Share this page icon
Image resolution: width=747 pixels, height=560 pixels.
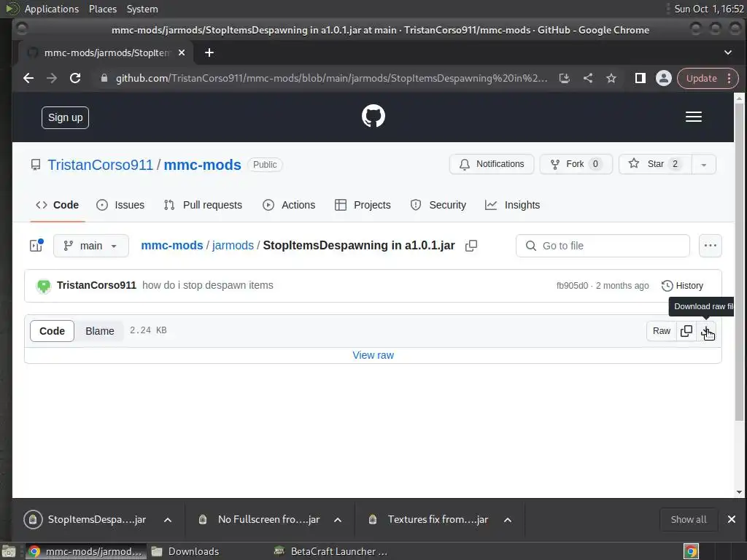(588, 78)
